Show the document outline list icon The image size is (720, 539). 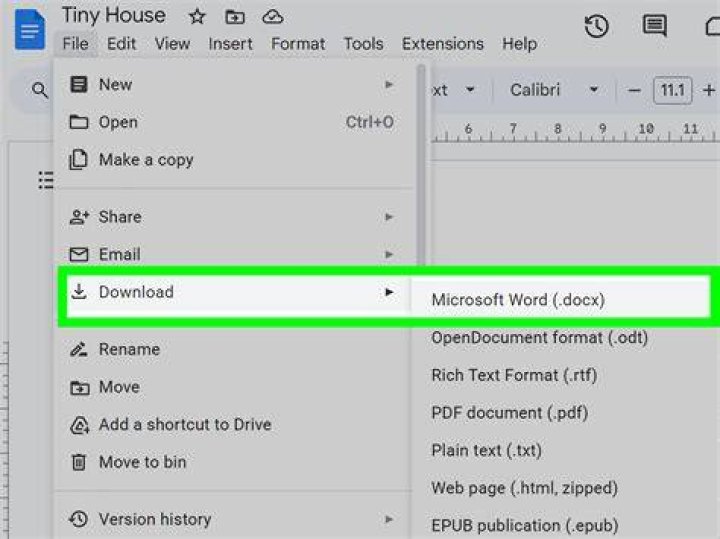46,180
